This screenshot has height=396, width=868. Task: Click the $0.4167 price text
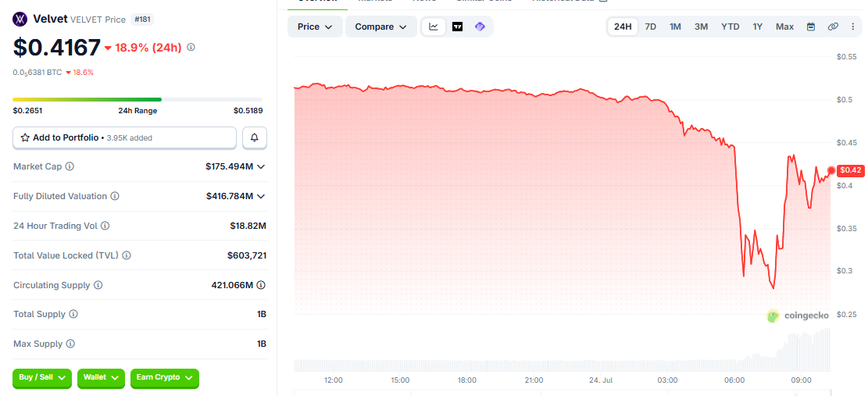(x=57, y=48)
